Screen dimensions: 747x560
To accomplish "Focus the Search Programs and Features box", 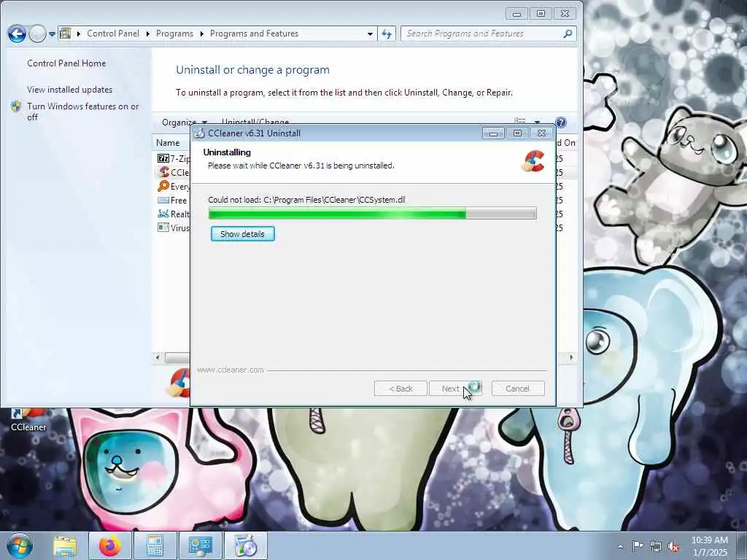I will point(488,34).
